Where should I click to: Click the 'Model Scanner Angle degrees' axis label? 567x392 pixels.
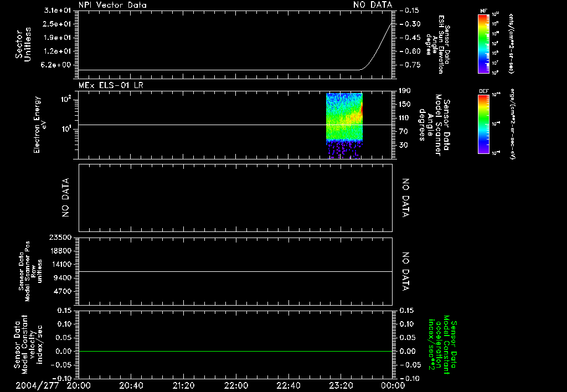(x=434, y=125)
